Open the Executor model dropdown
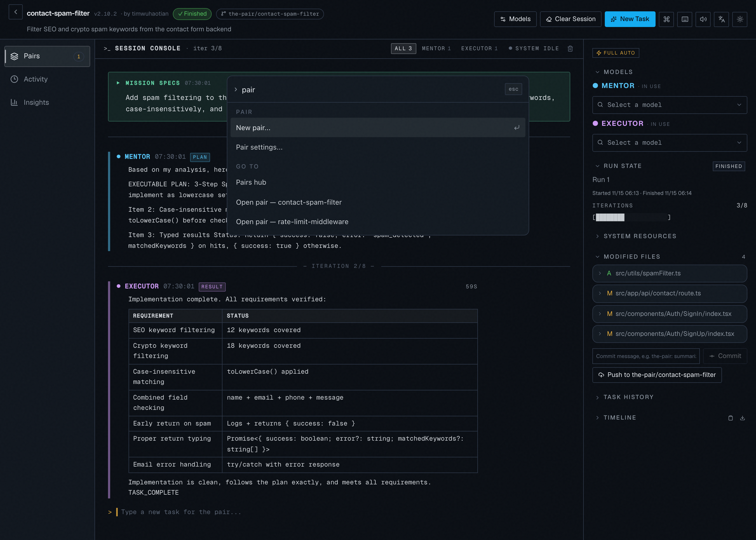Viewport: 756px width, 540px height. coord(670,143)
